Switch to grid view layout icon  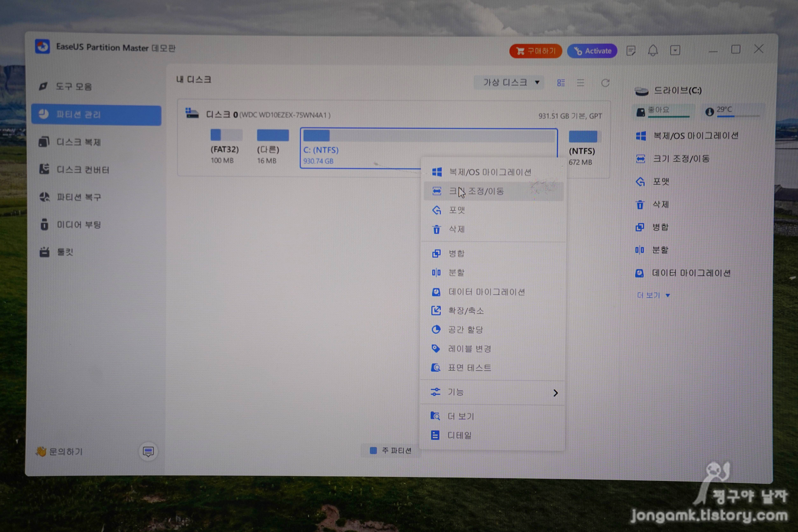click(561, 83)
